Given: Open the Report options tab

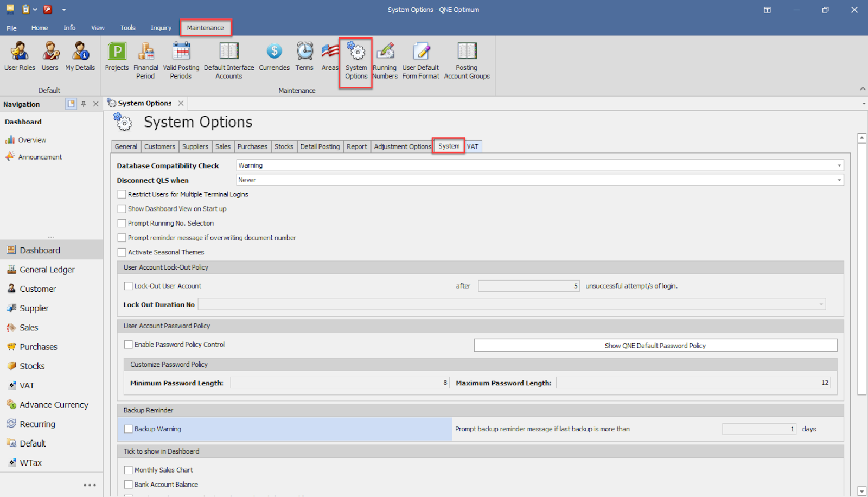Looking at the screenshot, I should coord(357,146).
